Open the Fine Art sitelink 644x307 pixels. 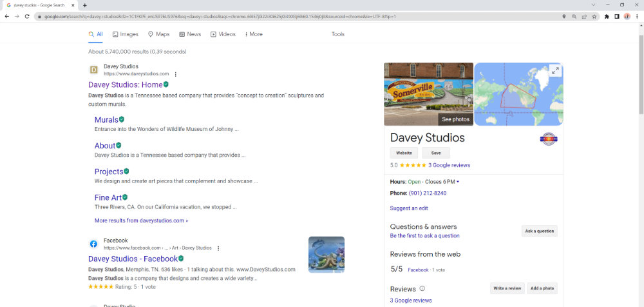point(108,197)
